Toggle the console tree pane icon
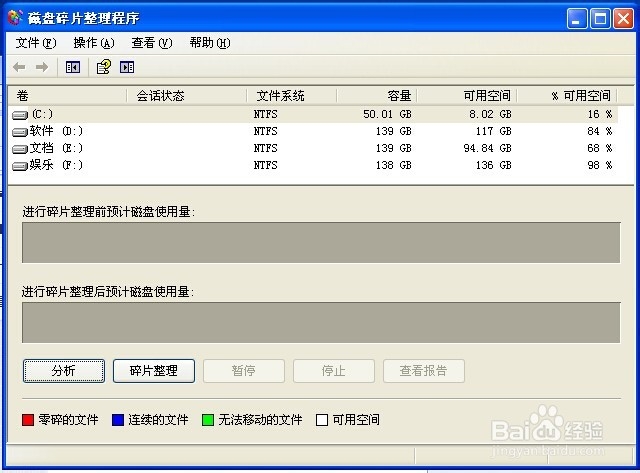This screenshot has width=640, height=473. [73, 67]
